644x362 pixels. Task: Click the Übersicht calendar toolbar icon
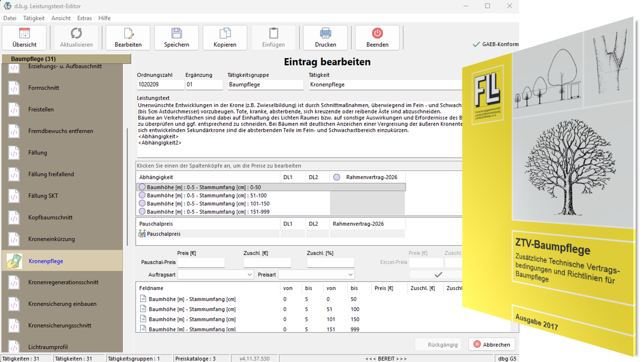pyautogui.click(x=24, y=34)
